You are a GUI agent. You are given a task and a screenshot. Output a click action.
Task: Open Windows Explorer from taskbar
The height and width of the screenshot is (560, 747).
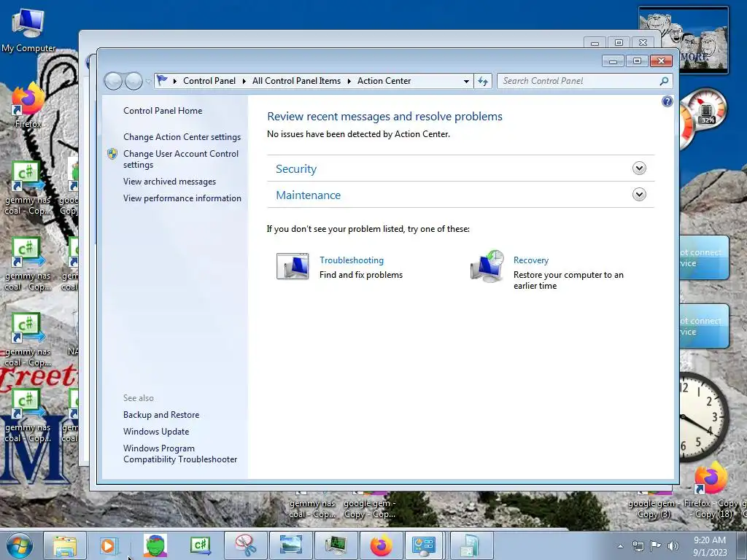click(x=65, y=545)
